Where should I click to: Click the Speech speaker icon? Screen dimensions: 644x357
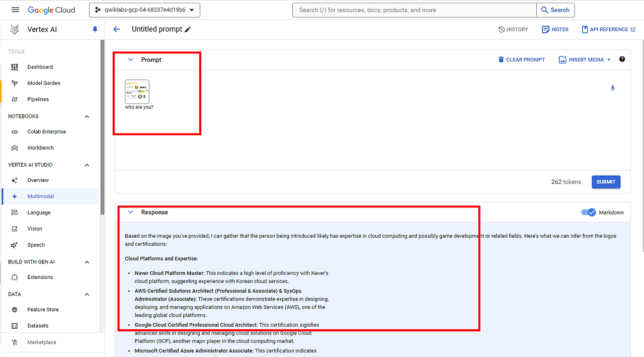tap(15, 245)
